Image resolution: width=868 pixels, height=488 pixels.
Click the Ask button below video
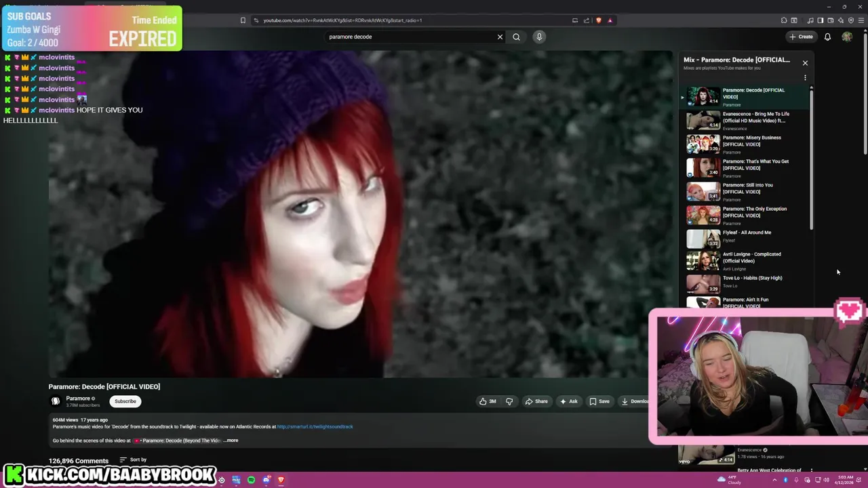click(x=568, y=401)
